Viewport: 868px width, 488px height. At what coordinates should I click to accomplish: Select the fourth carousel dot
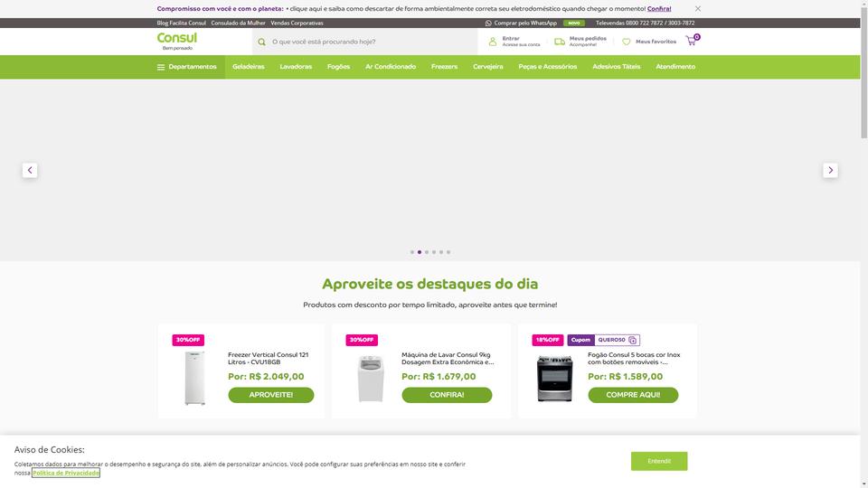click(x=434, y=252)
